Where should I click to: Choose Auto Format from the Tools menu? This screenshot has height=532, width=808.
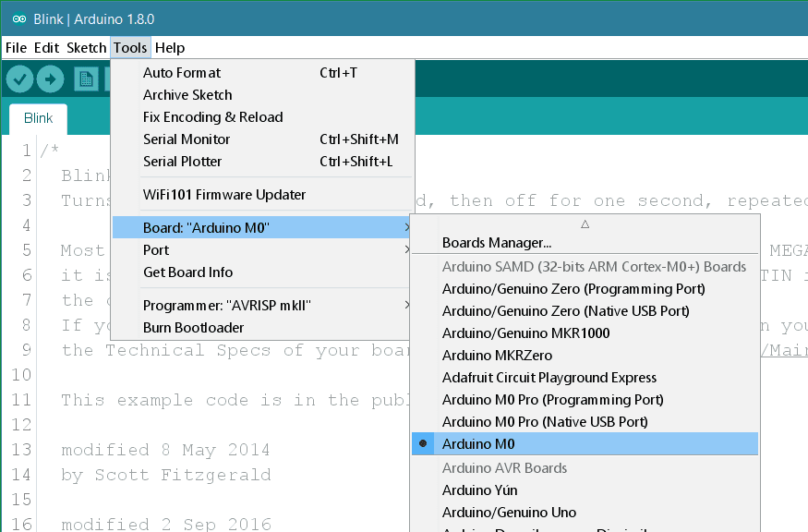tap(182, 73)
